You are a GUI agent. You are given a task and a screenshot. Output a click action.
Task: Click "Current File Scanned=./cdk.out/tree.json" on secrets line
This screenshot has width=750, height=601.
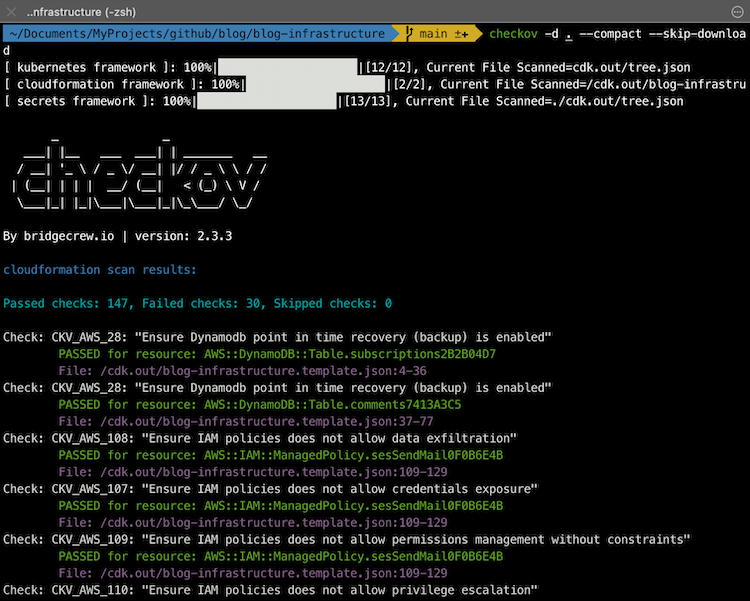[x=544, y=101]
